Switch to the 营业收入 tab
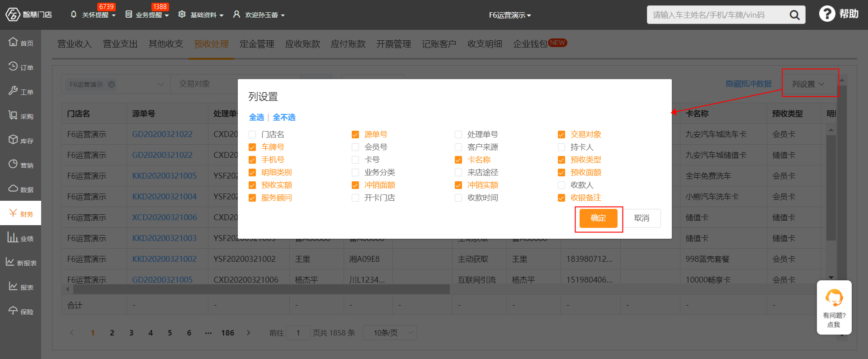This screenshot has width=868, height=359. [75, 44]
